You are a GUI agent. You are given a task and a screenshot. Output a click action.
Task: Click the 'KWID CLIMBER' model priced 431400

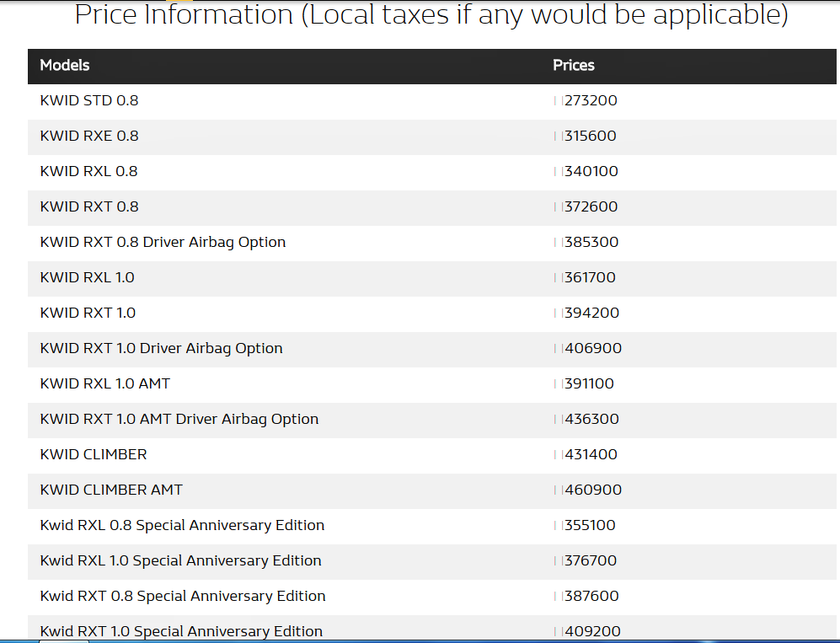coord(94,454)
